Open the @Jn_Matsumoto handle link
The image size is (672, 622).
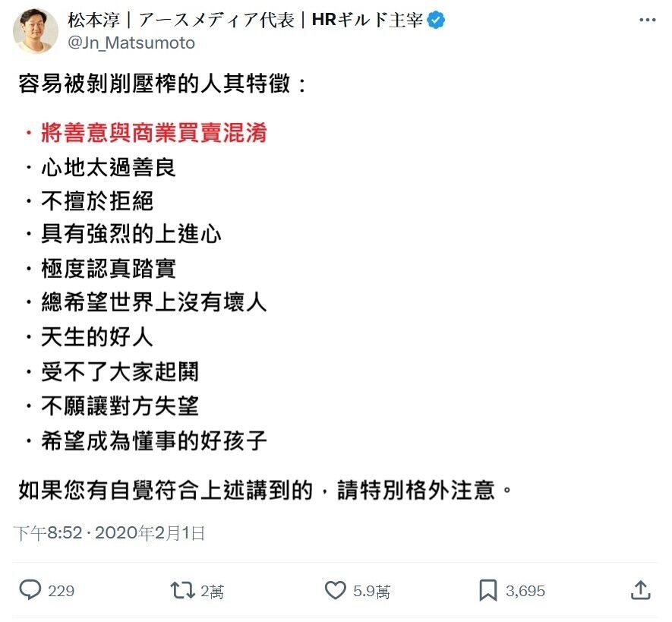pyautogui.click(x=131, y=43)
